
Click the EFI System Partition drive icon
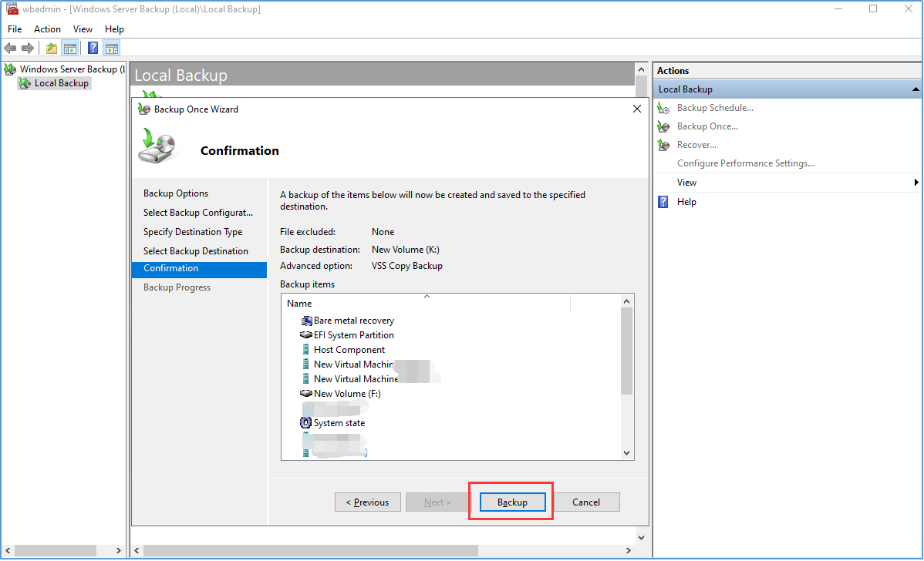[306, 335]
